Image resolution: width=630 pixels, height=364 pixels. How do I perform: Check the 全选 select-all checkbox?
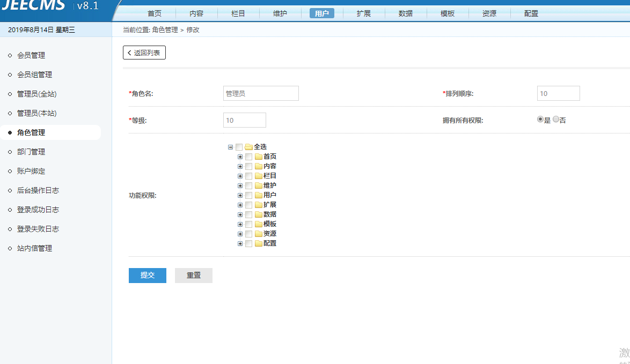tap(239, 147)
